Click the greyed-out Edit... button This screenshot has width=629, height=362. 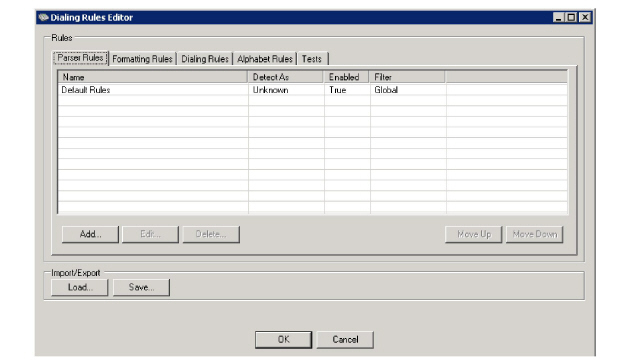click(150, 234)
